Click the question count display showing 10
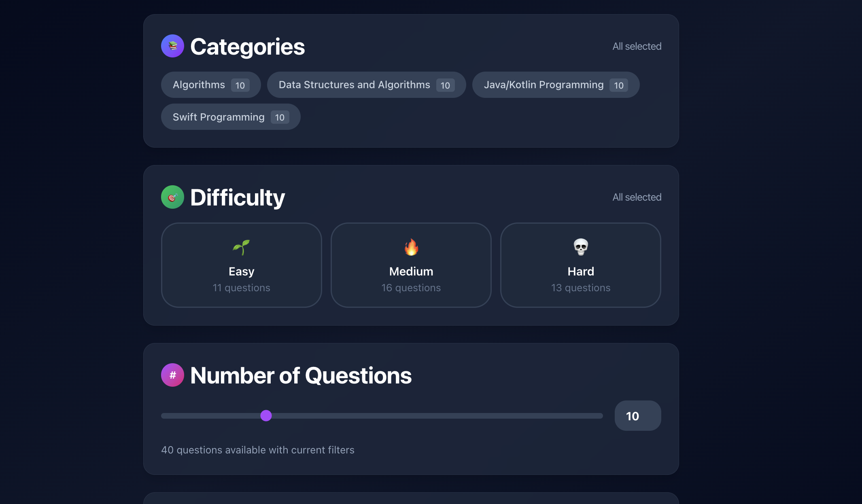This screenshot has height=504, width=862. click(637, 415)
